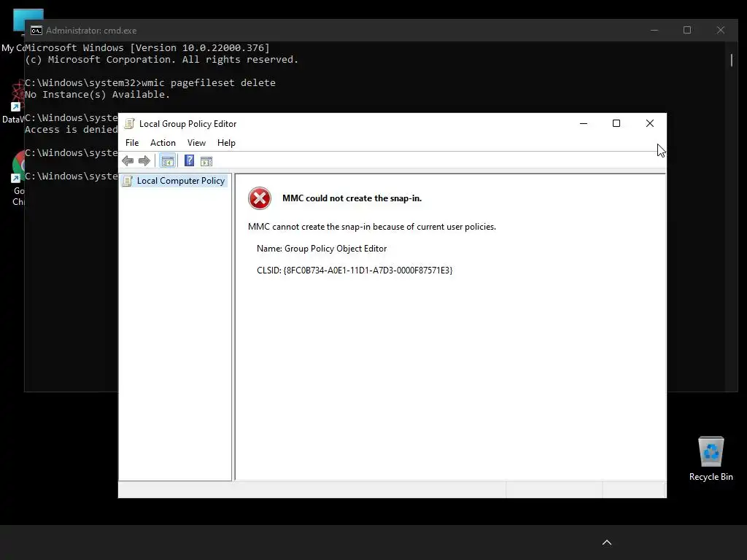Click the CLSID value text in error pane

[368, 271]
